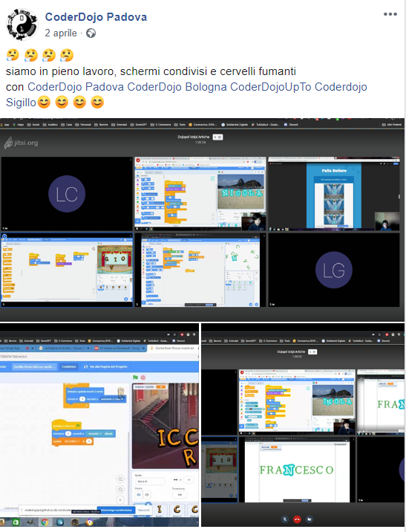Click the Condividi button in Scratch header
This screenshot has width=406, height=532.
click(x=69, y=367)
